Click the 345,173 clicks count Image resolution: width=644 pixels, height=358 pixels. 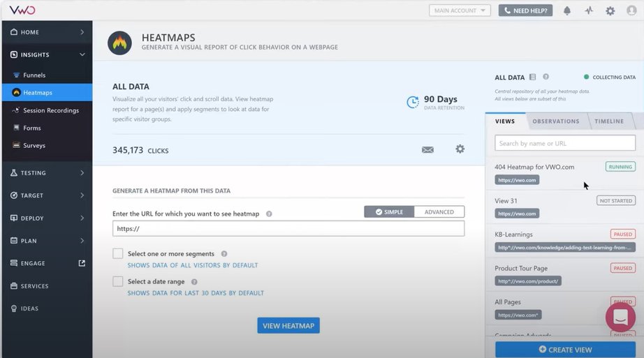[140, 150]
